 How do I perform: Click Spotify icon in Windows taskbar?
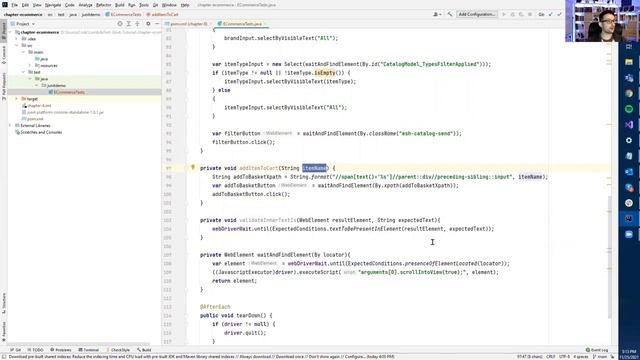coord(629,109)
